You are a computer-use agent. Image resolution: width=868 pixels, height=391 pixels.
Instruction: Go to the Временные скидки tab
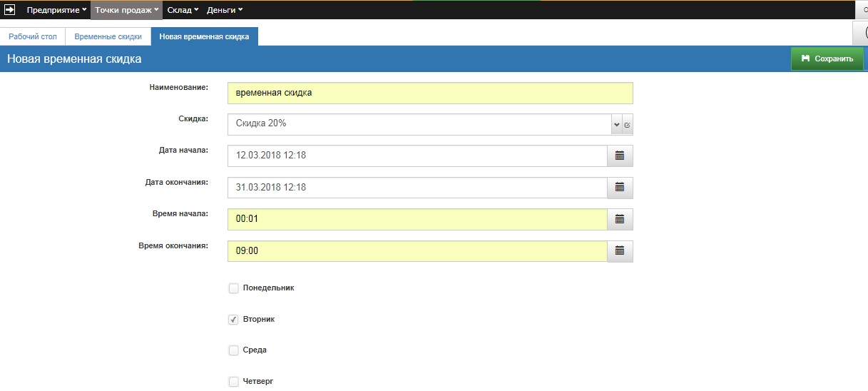108,36
